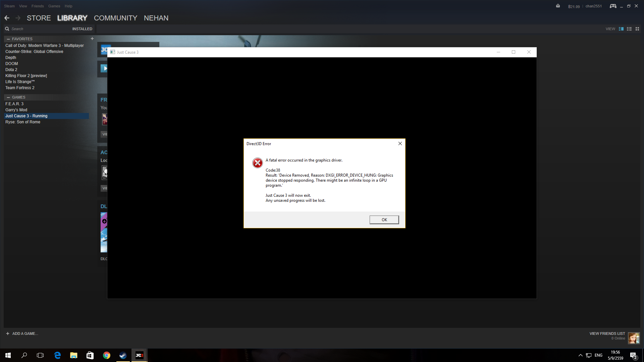This screenshot has height=362, width=644.
Task: Select Counter-Strike: Global Offensive
Action: click(34, 52)
